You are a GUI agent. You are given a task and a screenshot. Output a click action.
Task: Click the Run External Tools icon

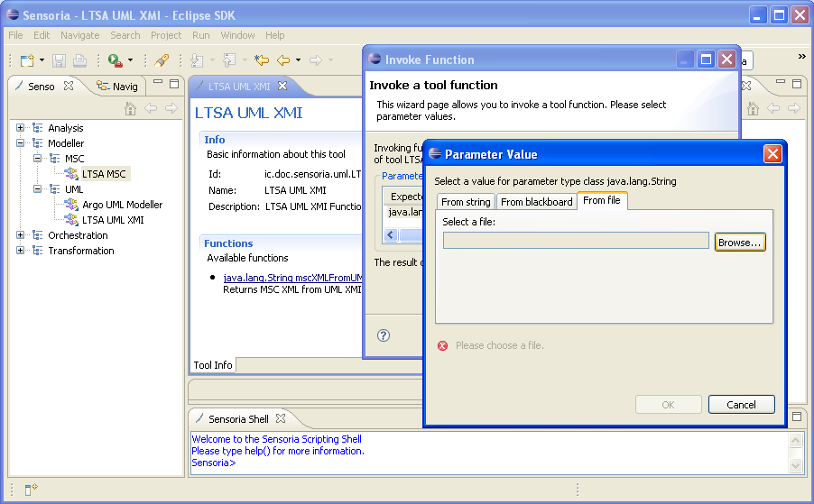tap(115, 60)
